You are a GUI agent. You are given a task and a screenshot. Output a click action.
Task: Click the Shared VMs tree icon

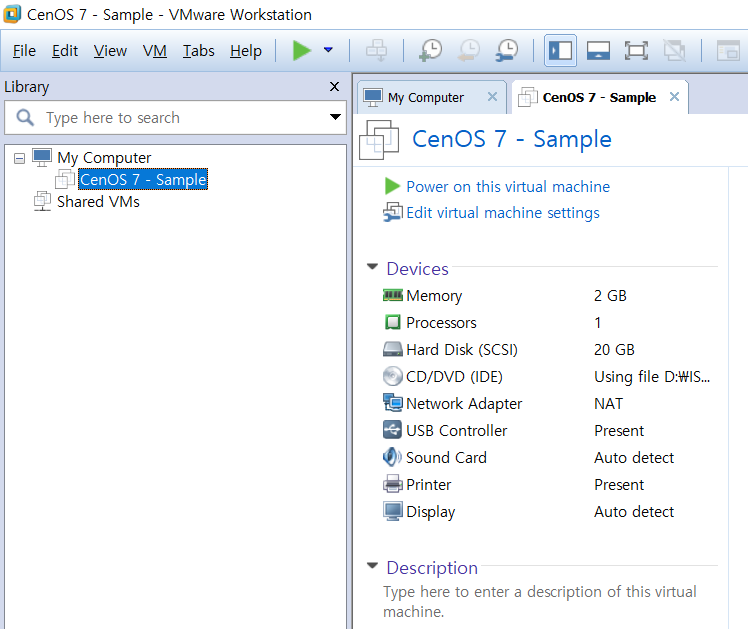pos(42,201)
